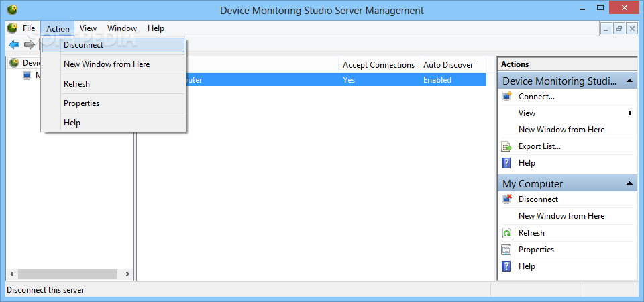
Task: Click the Export List icon
Action: pos(507,146)
